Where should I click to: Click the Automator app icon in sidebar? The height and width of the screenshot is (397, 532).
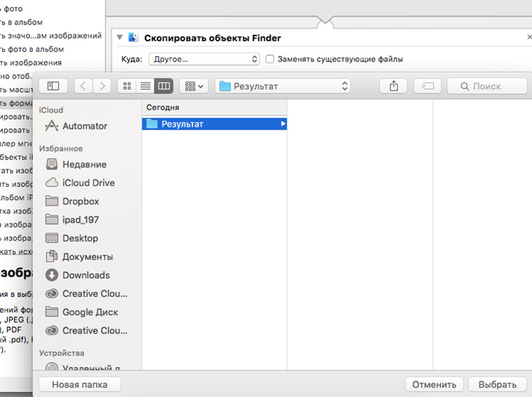coord(52,126)
